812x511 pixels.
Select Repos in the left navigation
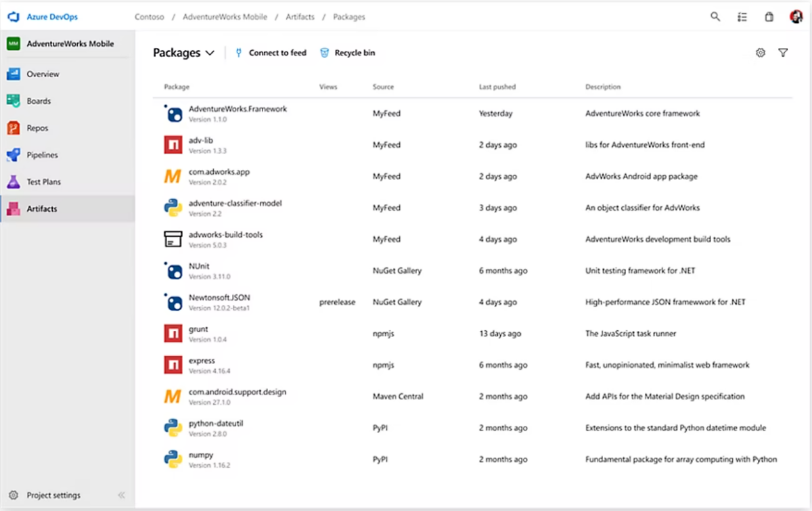(38, 127)
